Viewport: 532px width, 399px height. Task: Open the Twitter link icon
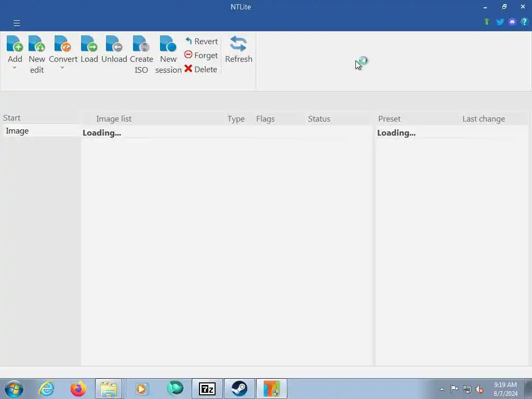click(500, 22)
